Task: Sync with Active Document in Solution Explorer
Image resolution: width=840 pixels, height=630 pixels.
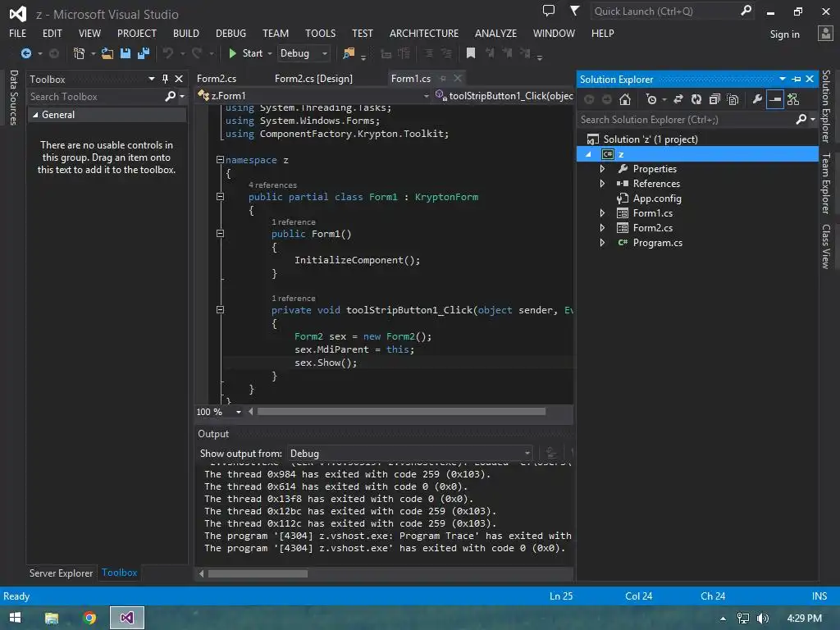Action: pos(678,99)
